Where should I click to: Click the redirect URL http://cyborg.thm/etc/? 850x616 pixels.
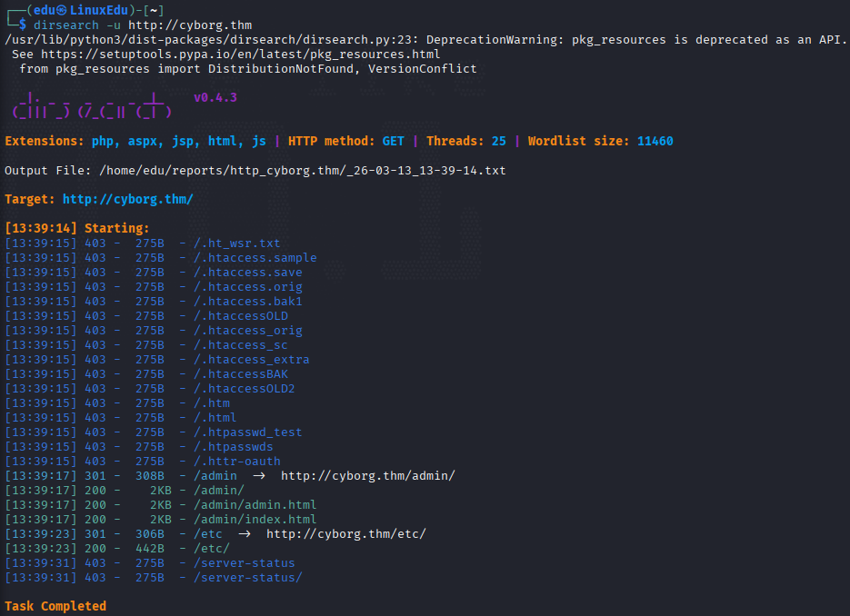point(346,533)
